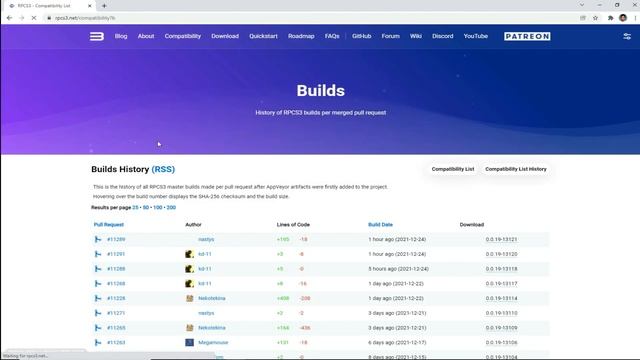Click the Compatibility List History button
The image size is (640, 360).
click(516, 169)
